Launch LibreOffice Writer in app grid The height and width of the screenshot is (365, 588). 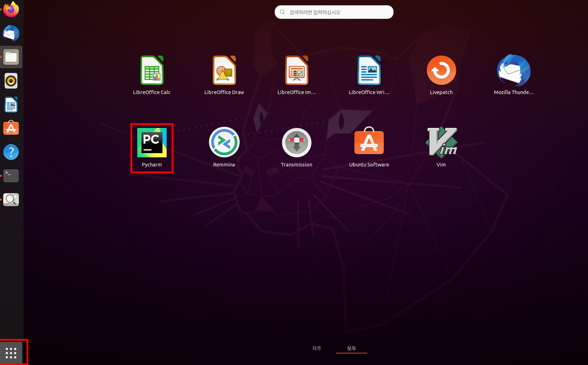click(x=369, y=75)
